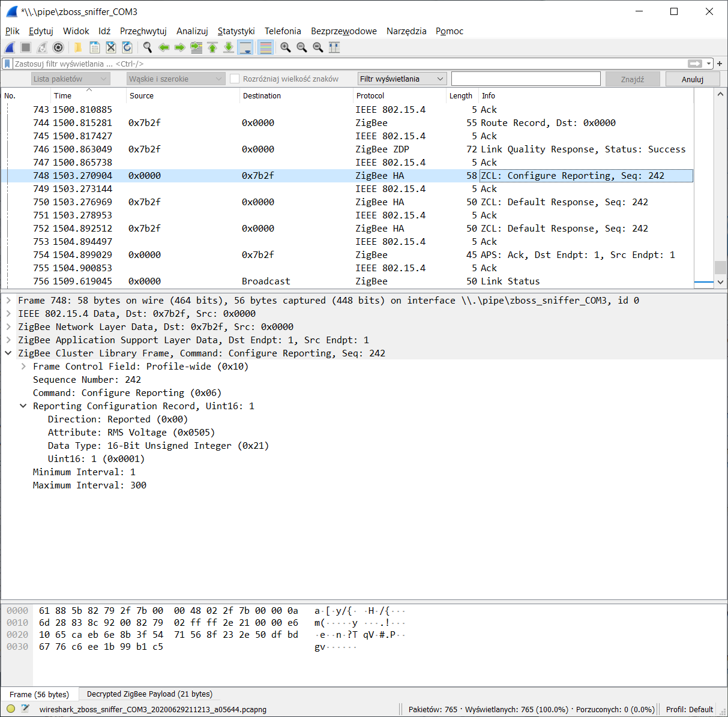Image resolution: width=728 pixels, height=717 pixels.
Task: Click the stop capture square icon
Action: pyautogui.click(x=26, y=47)
